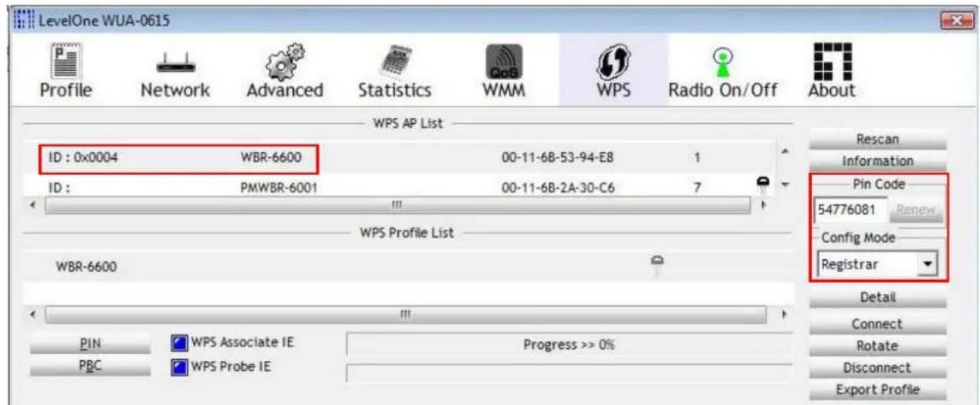Start WPS using the PIN button
Screen dimensions: 980x405
pyautogui.click(x=90, y=344)
